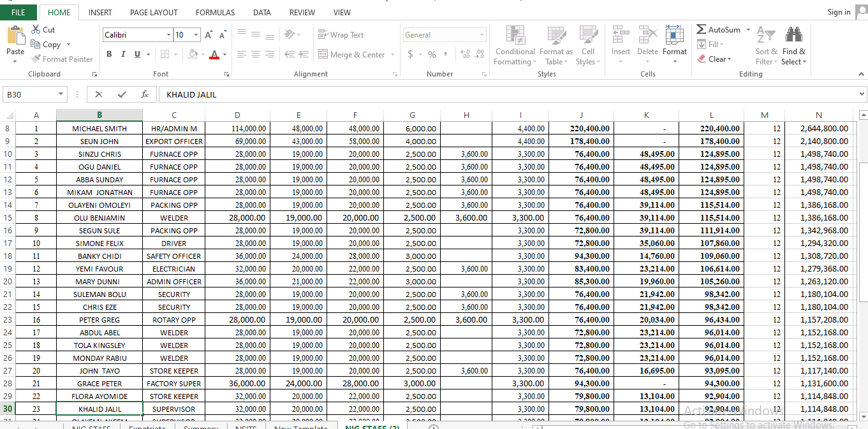Expand the formula bar
This screenshot has height=429, width=868.
[x=862, y=94]
